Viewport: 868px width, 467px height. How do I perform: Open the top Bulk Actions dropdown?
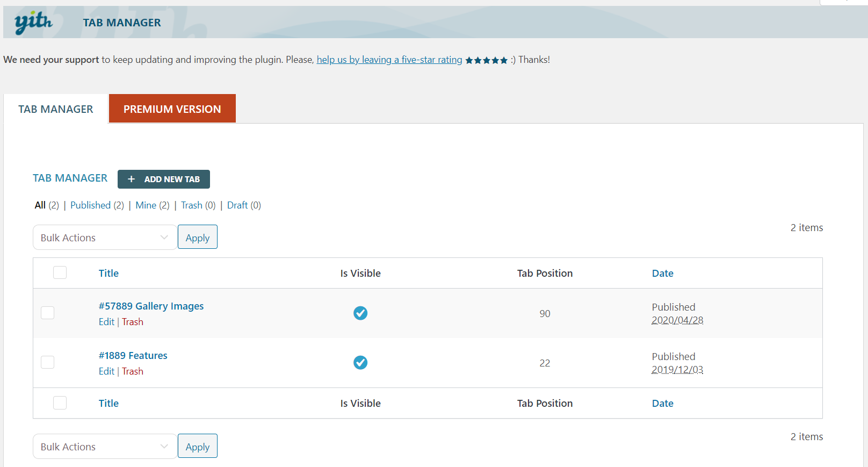pos(105,238)
